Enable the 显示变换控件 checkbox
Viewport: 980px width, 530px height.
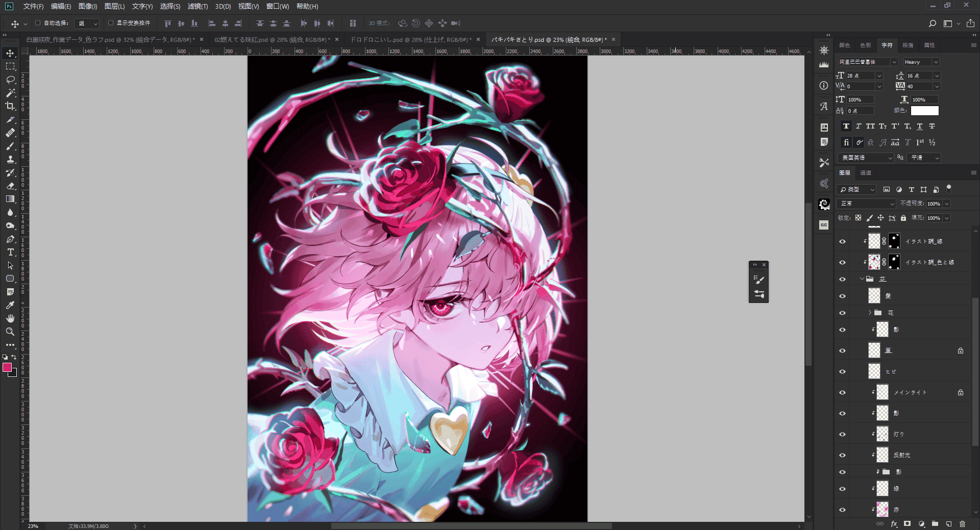(111, 23)
